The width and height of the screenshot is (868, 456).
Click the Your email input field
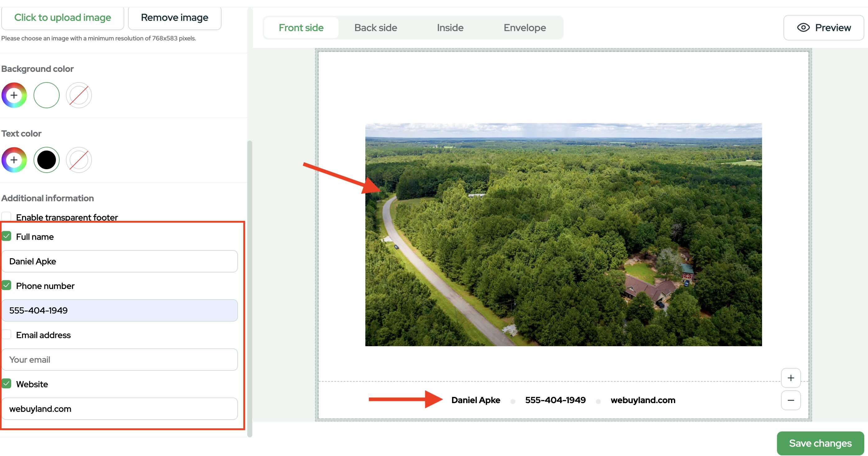click(x=120, y=360)
